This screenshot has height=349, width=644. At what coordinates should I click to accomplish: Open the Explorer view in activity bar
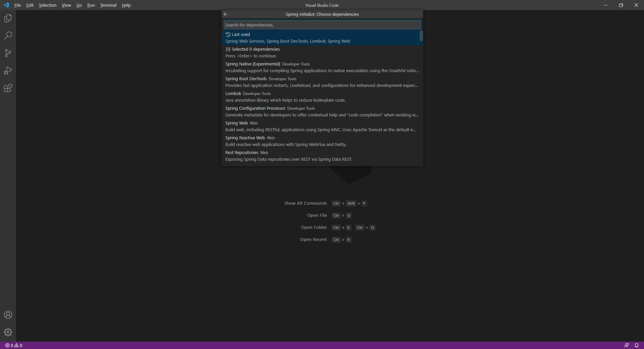[x=8, y=18]
